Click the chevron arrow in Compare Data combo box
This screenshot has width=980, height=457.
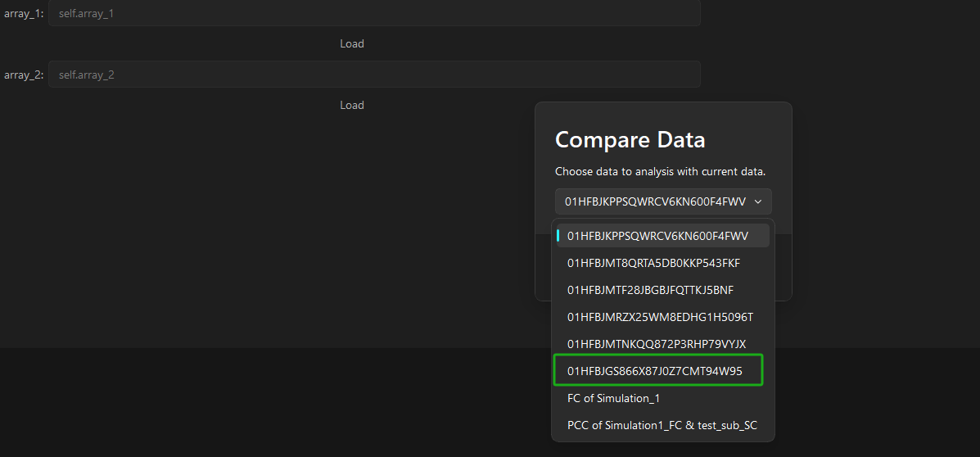[758, 201]
